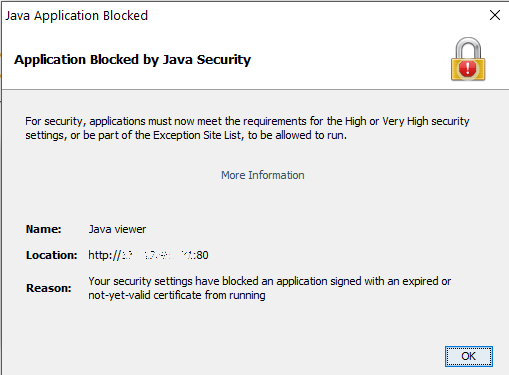This screenshot has height=375, width=509.
Task: Close the Java Application Blocked dialog
Action: (x=495, y=15)
